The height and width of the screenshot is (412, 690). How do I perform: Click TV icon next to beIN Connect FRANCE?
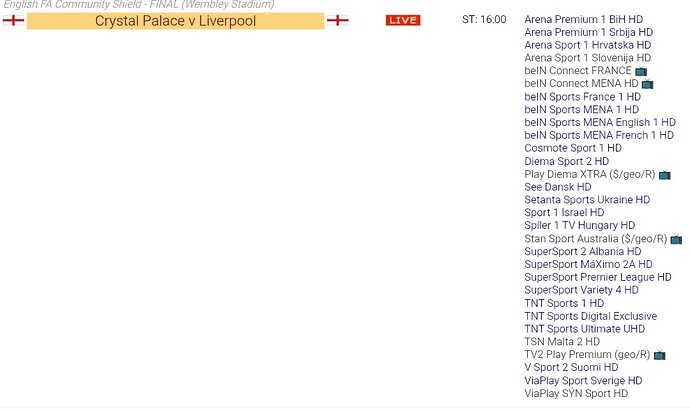click(641, 71)
